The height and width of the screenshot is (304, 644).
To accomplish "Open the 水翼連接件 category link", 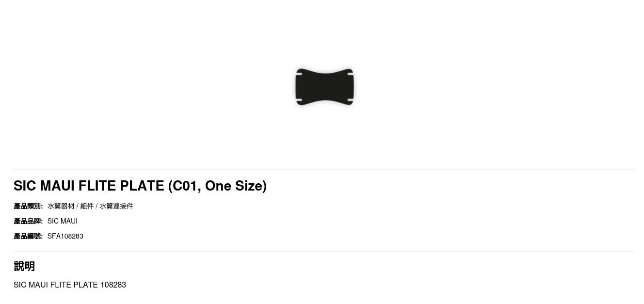I will tap(116, 206).
